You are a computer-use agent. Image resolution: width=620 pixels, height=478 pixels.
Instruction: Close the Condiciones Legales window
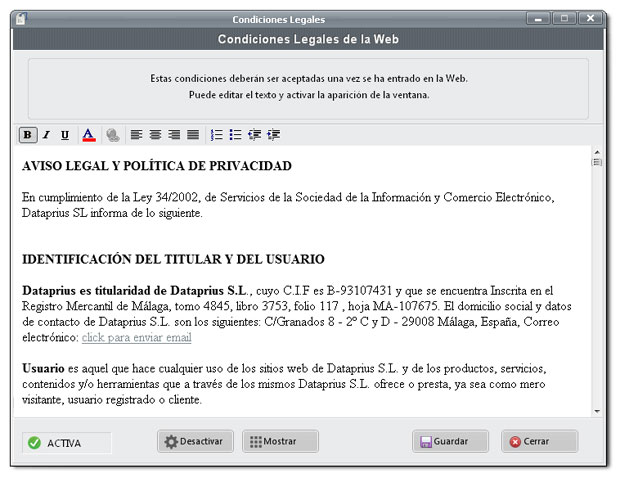(590, 18)
